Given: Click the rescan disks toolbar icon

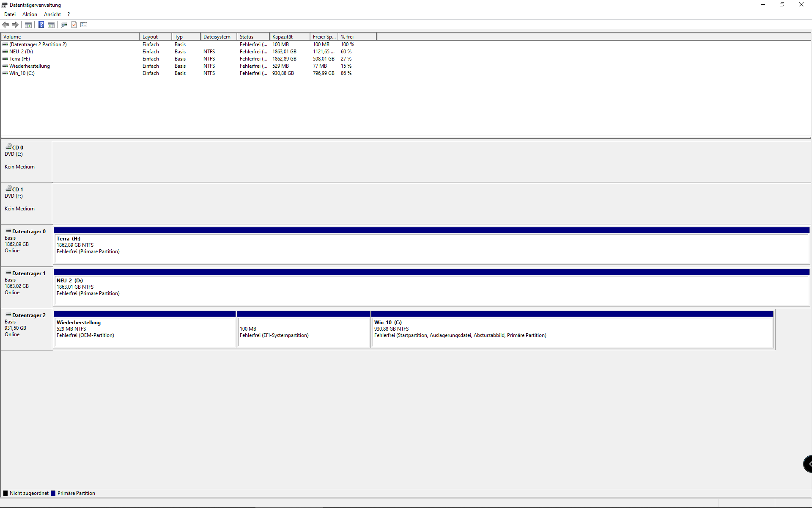Looking at the screenshot, I should 64,25.
